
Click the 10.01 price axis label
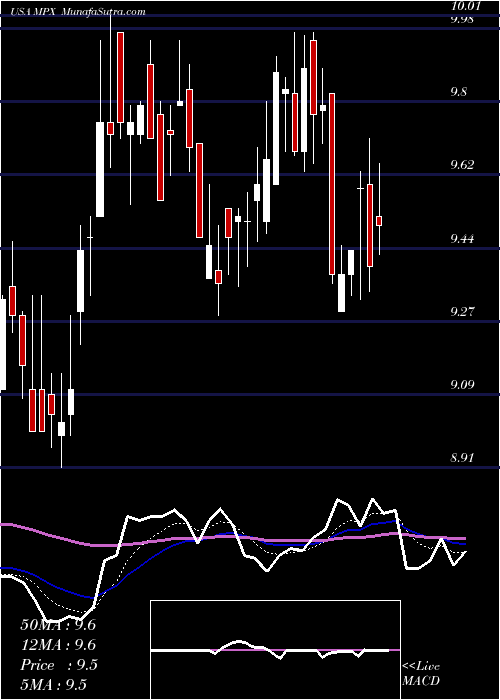tap(466, 7)
